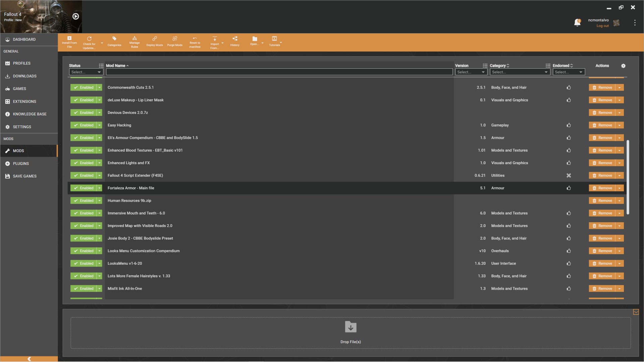Open Category filter dropdown
This screenshot has width=644, height=362.
pos(520,72)
